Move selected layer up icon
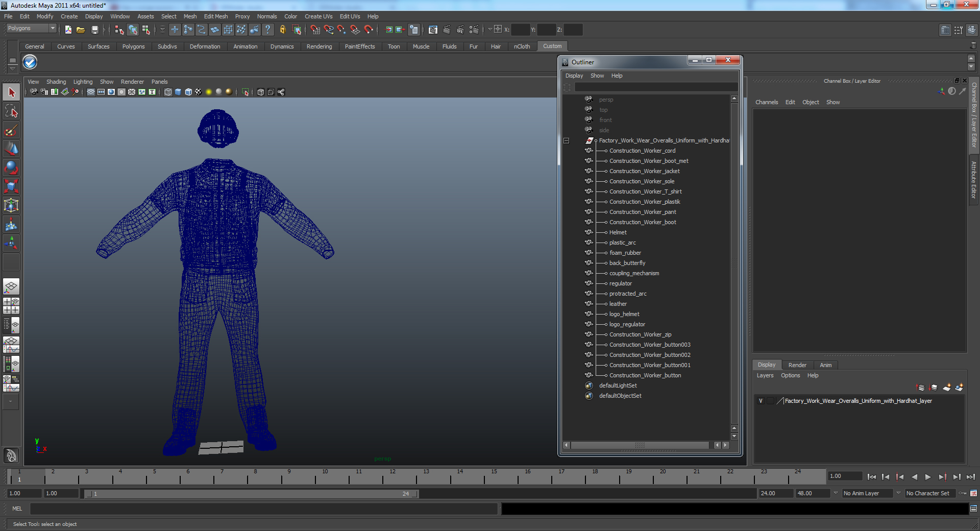 coord(921,388)
